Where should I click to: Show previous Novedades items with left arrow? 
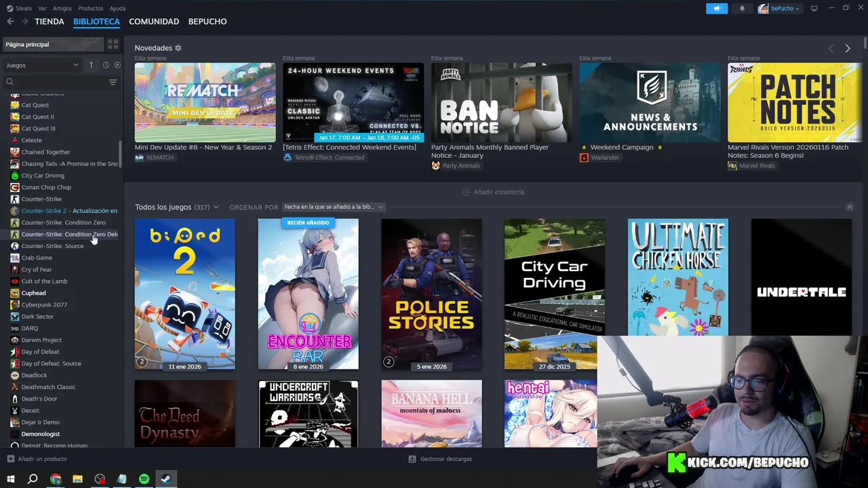[x=831, y=48]
